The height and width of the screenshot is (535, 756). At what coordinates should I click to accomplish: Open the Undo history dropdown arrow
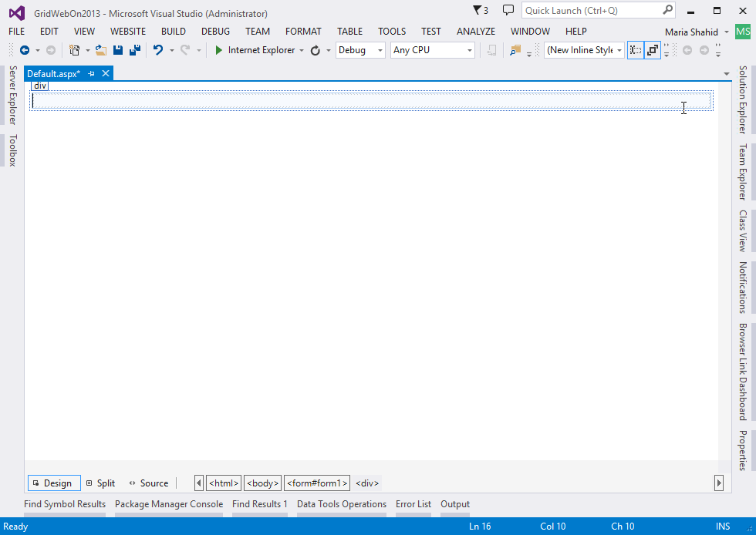[x=171, y=50]
